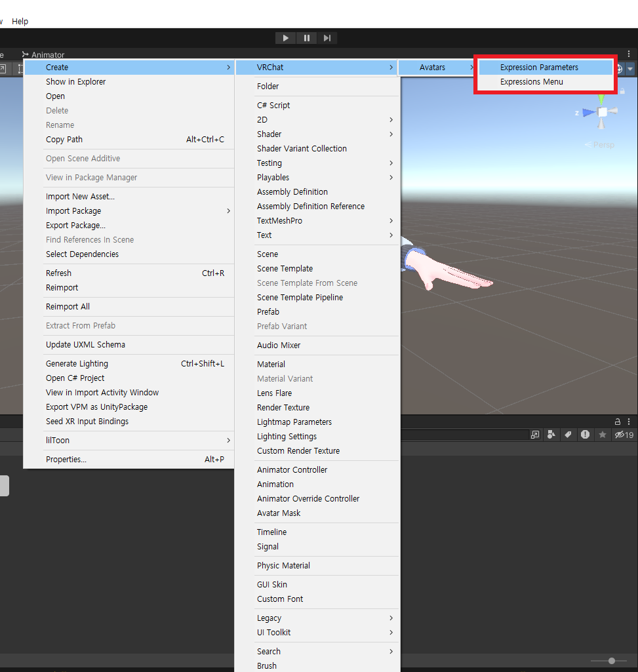Choose View in Import Activity Window
This screenshot has height=672, width=638.
tap(129, 393)
